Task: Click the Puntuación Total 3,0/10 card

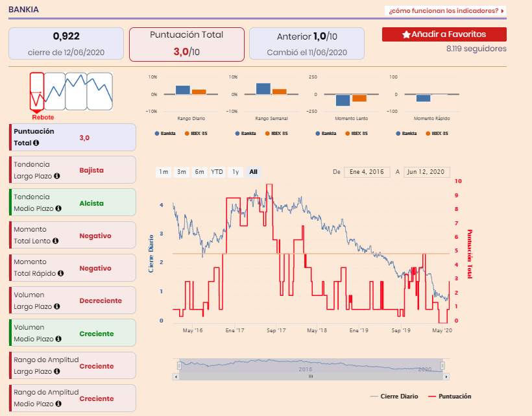Action: point(187,44)
